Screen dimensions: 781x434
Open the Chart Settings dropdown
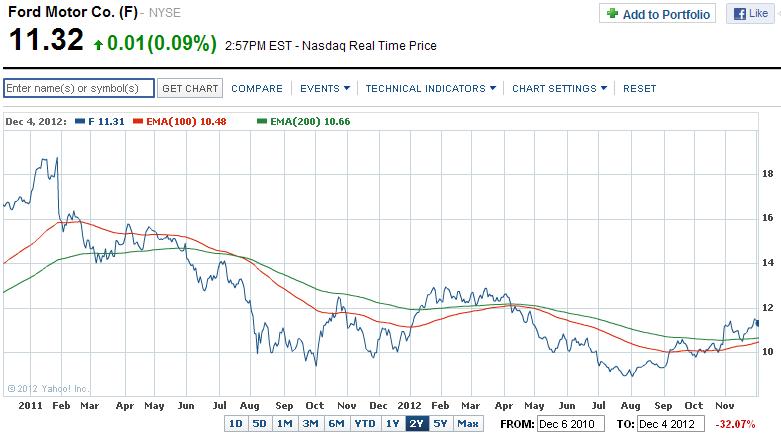(559, 88)
